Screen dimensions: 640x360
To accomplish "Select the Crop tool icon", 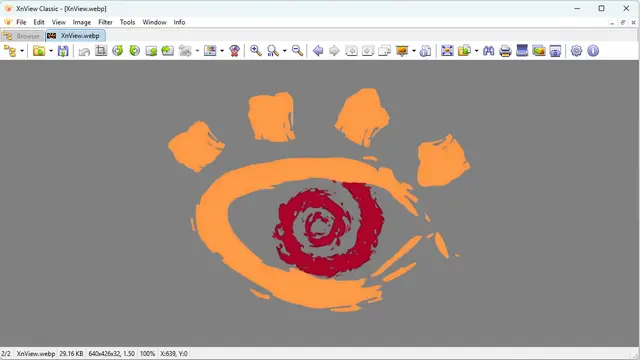I will [101, 51].
